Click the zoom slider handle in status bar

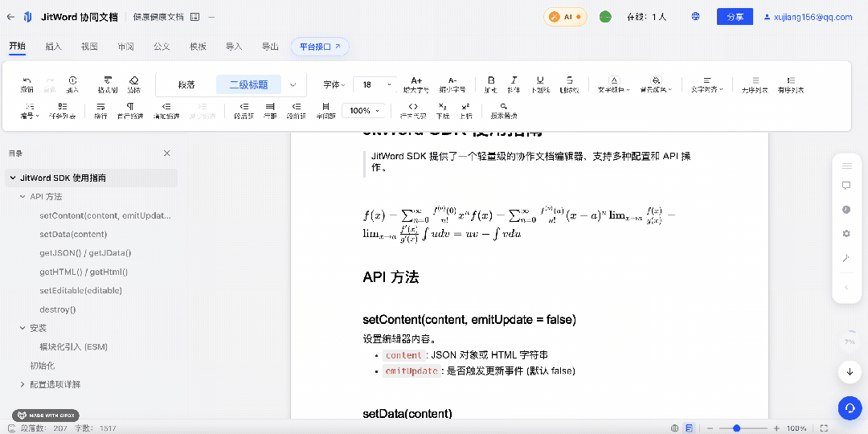pos(736,428)
